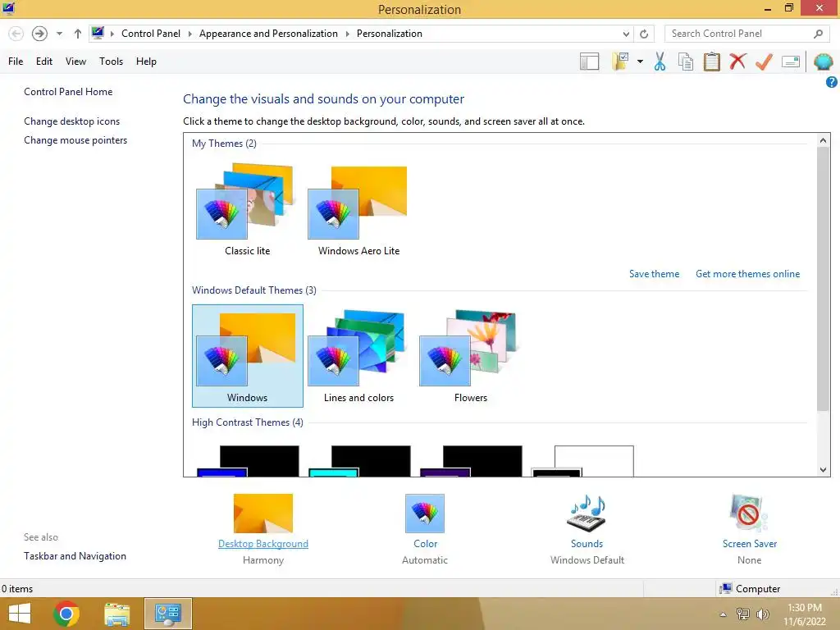Click the theme list scroll down arrow
Viewport: 840px width, 630px height.
[824, 470]
